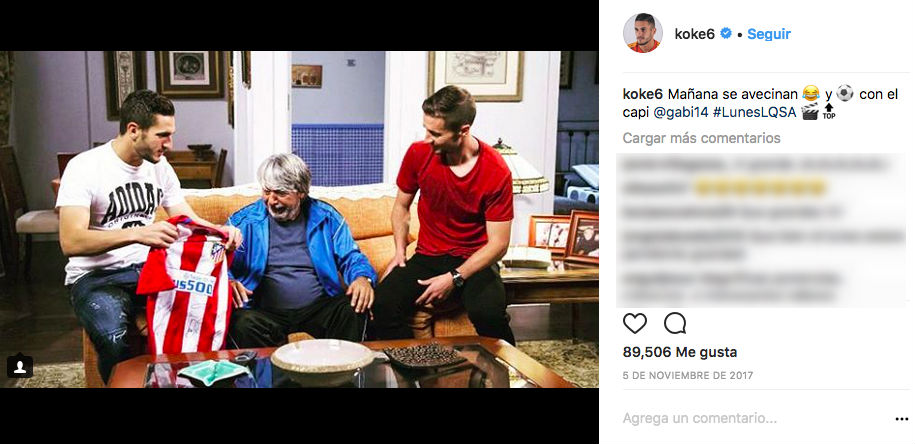
Task: Open the 5 de noviembre de 2017 timestamp
Action: coord(688,376)
